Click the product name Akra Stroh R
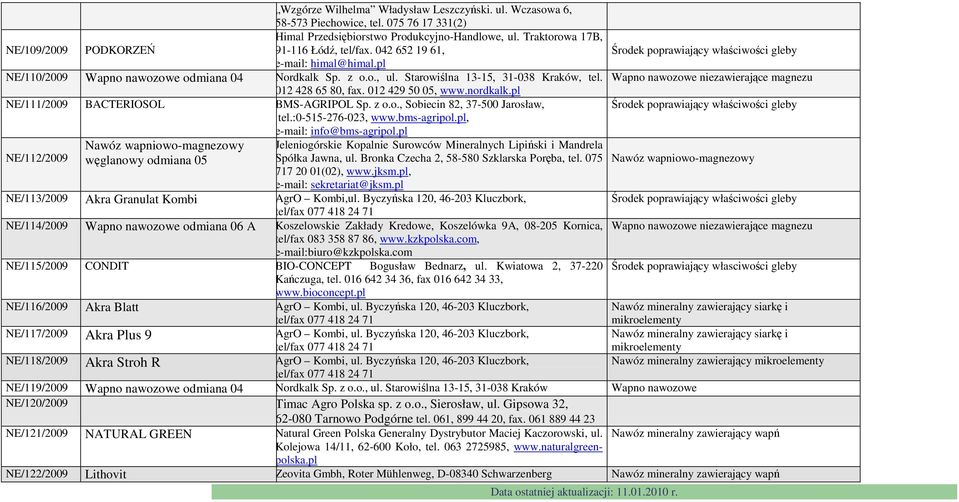 [122, 363]
